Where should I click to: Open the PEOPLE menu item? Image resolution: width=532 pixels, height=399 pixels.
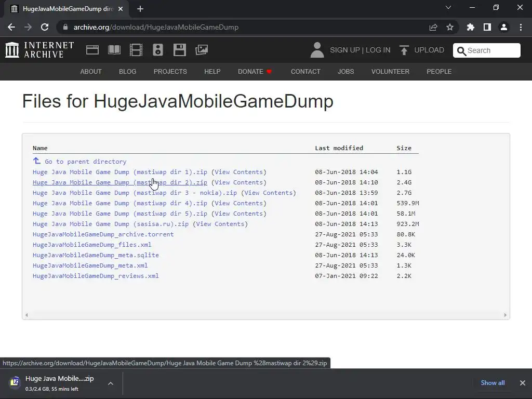(439, 72)
